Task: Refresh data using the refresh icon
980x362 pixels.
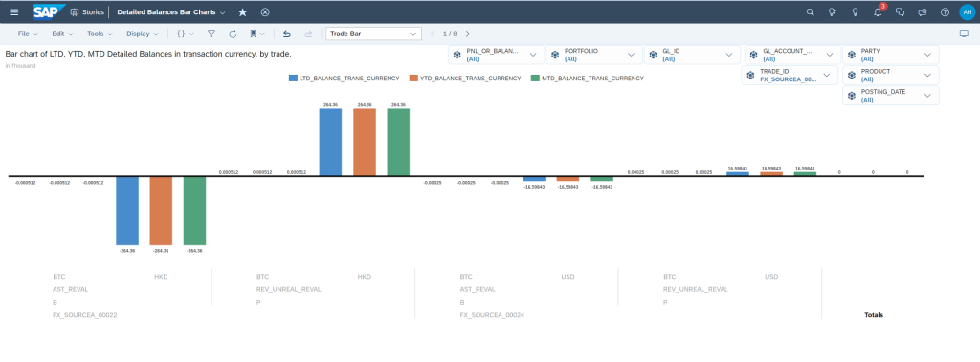Action: [x=233, y=34]
